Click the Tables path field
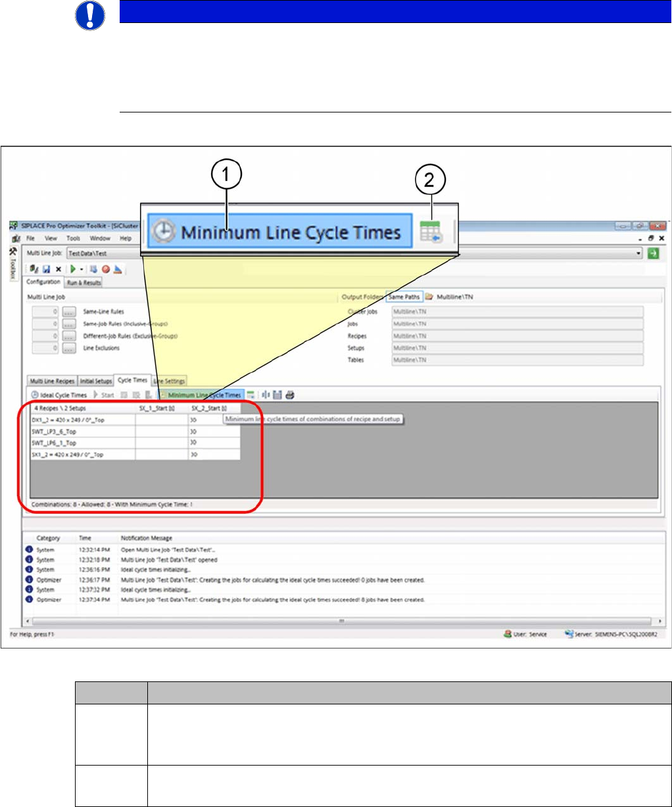Image resolution: width=672 pixels, height=807 pixels. coord(517,360)
